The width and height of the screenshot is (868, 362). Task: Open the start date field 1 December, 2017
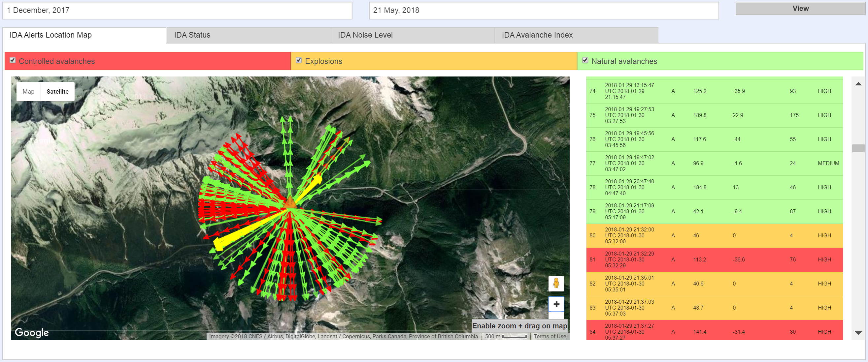(177, 11)
